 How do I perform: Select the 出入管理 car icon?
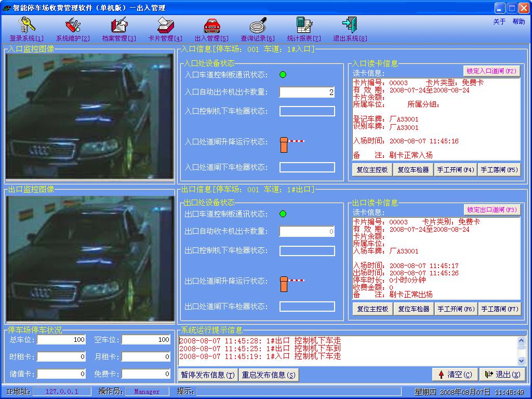click(x=211, y=25)
